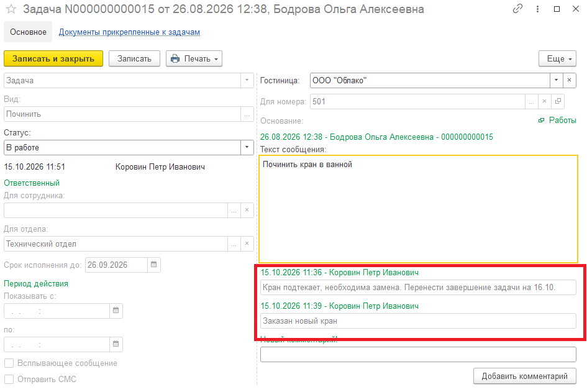Switch to the Основное tab
587x392 pixels.
[x=28, y=32]
